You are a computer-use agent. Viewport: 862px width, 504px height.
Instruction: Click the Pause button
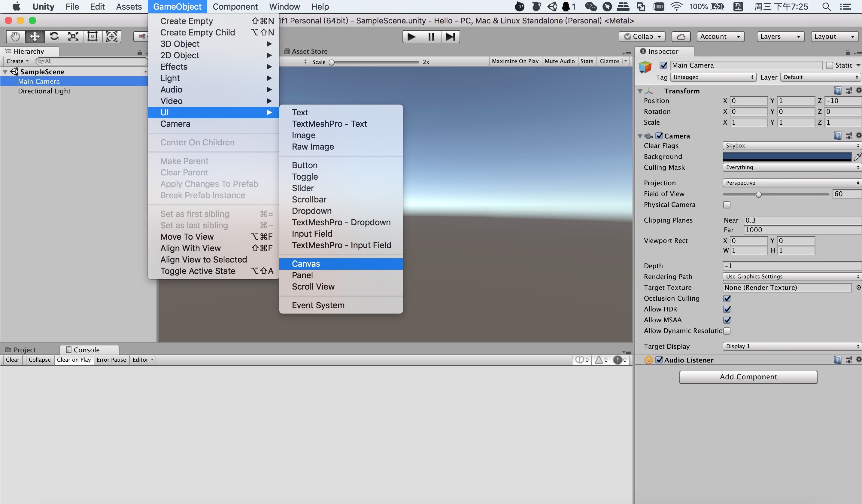point(431,37)
